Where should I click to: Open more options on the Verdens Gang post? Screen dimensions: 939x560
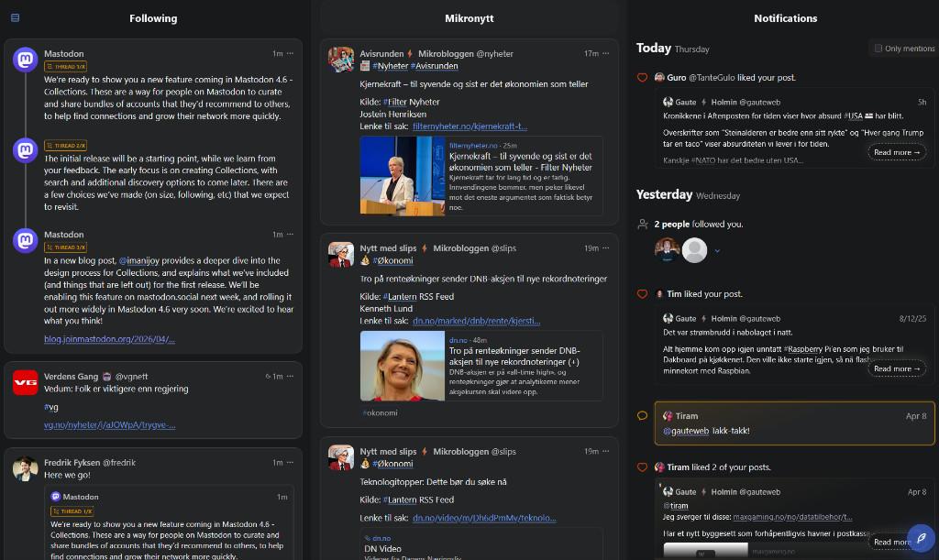pos(291,376)
